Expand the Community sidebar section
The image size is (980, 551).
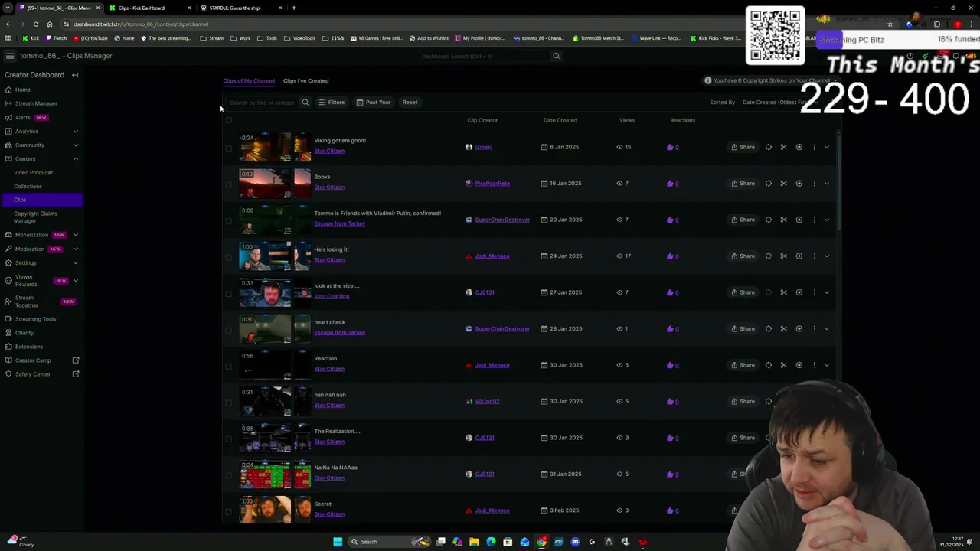pos(75,145)
